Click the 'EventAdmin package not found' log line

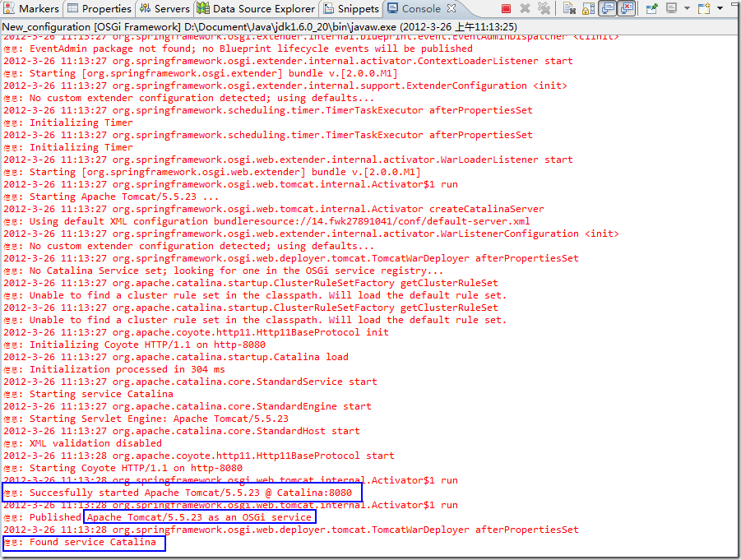point(239,49)
